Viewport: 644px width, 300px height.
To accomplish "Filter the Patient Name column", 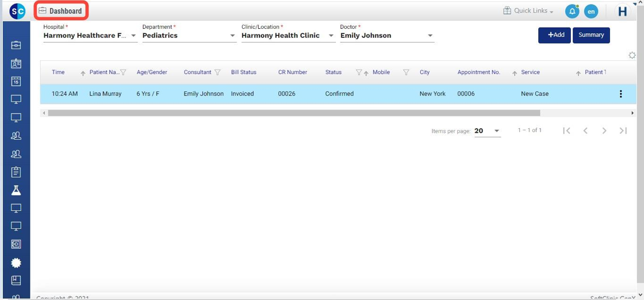I will point(123,72).
